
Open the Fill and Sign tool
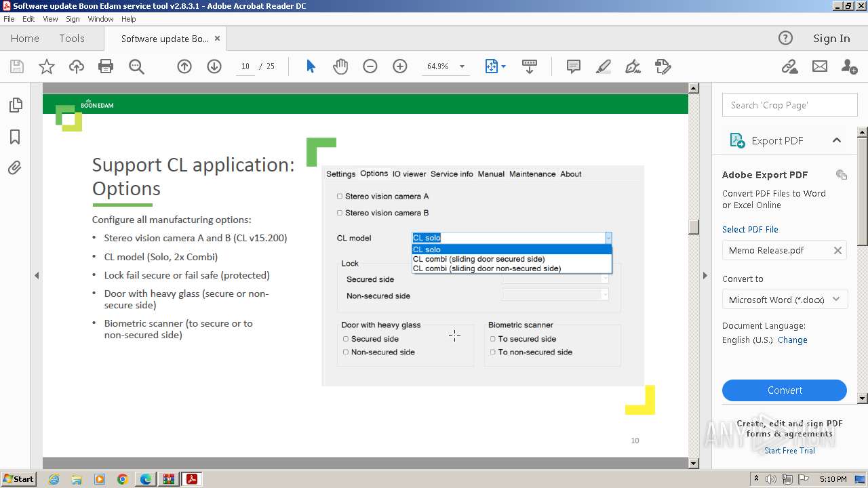coord(633,66)
